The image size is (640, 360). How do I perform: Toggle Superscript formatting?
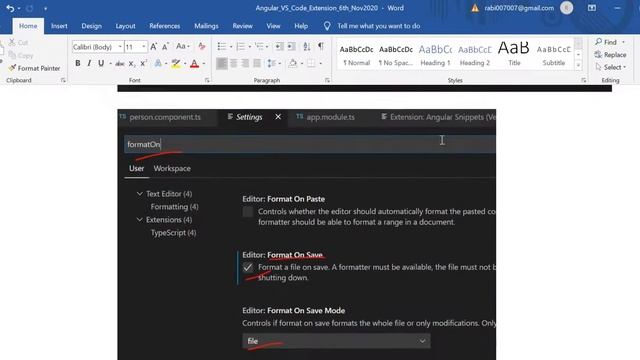pos(143,64)
